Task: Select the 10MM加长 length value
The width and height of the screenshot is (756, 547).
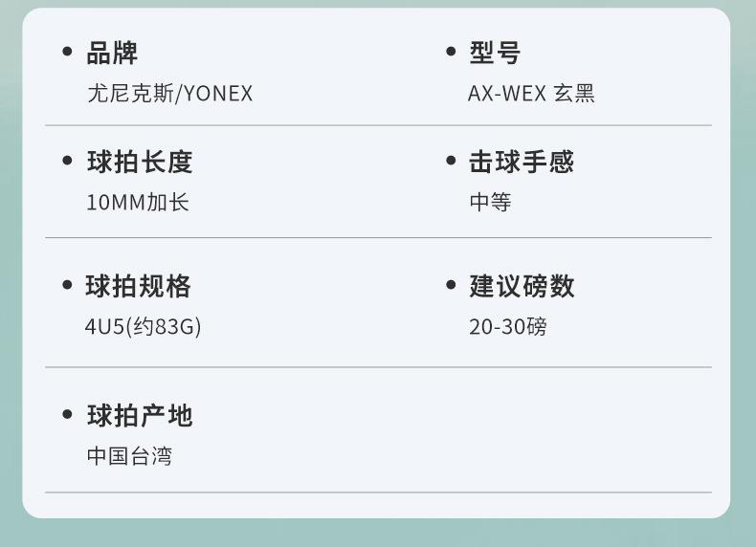Action: tap(137, 202)
